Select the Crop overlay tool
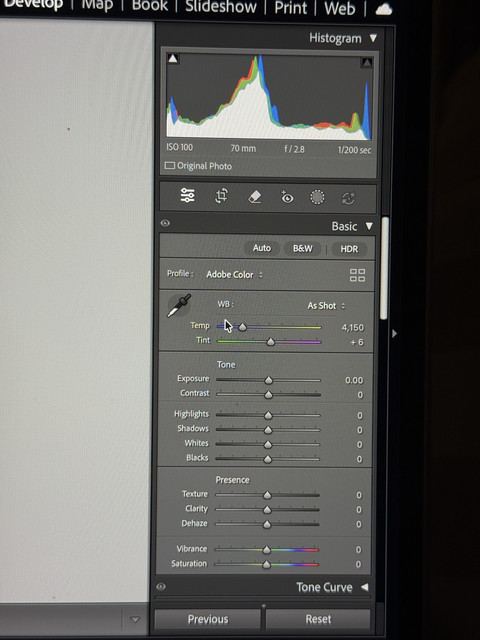This screenshot has height=640, width=480. point(221,196)
